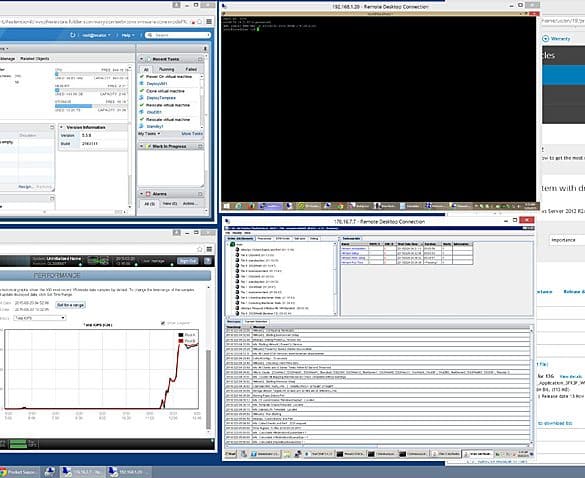
Task: Maximize the Work In Progress panel icon
Action: [200, 146]
